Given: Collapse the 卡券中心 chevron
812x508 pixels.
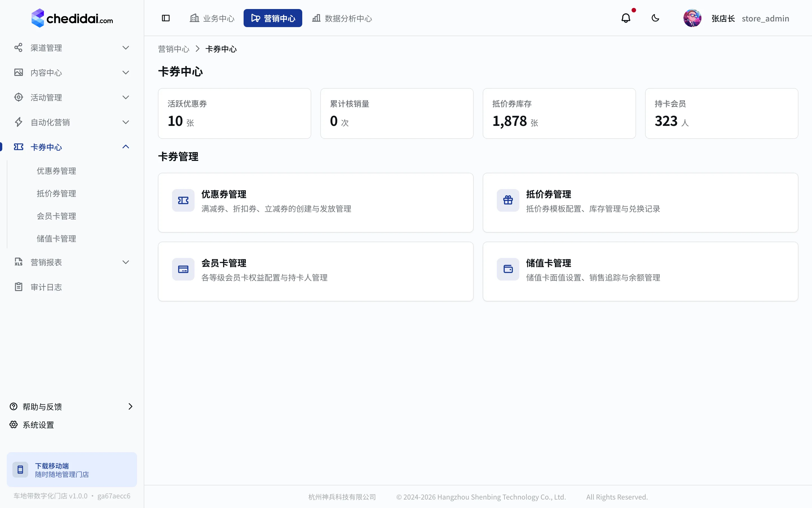Looking at the screenshot, I should pyautogui.click(x=126, y=147).
